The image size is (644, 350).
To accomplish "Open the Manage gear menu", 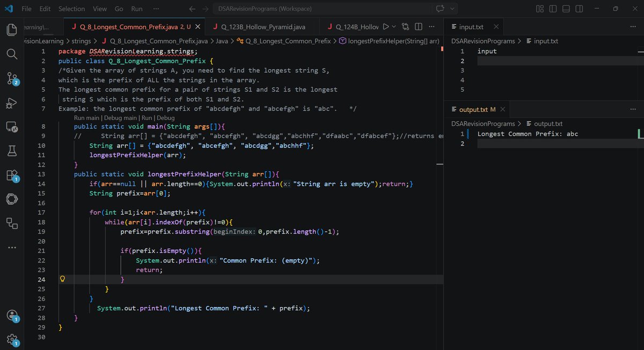I will point(12,339).
